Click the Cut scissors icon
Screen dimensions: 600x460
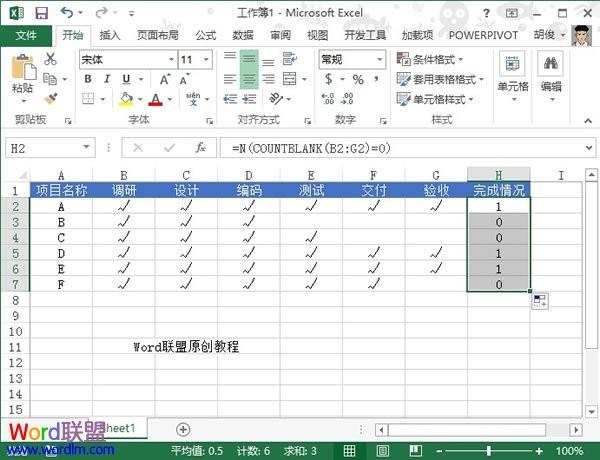click(50, 60)
